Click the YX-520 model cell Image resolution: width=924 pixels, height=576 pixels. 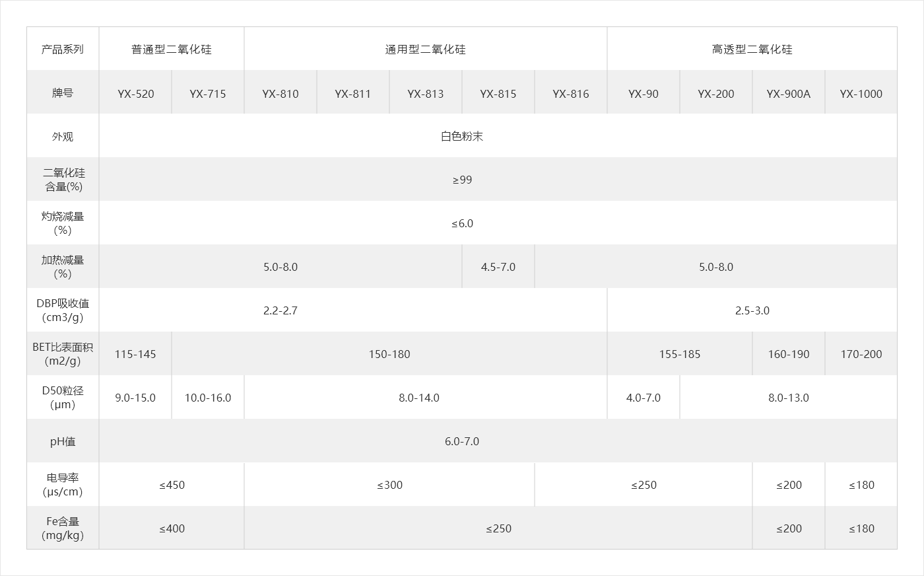(135, 93)
